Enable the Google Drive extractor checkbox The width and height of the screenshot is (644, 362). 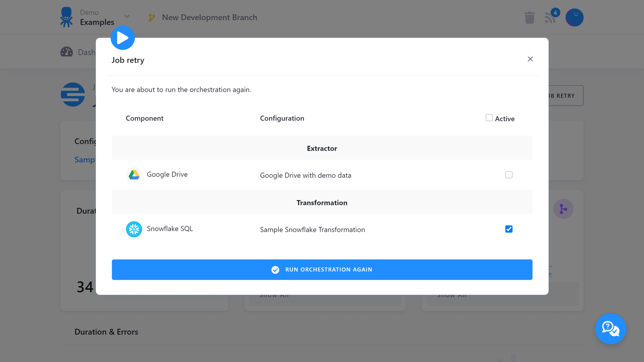(509, 175)
